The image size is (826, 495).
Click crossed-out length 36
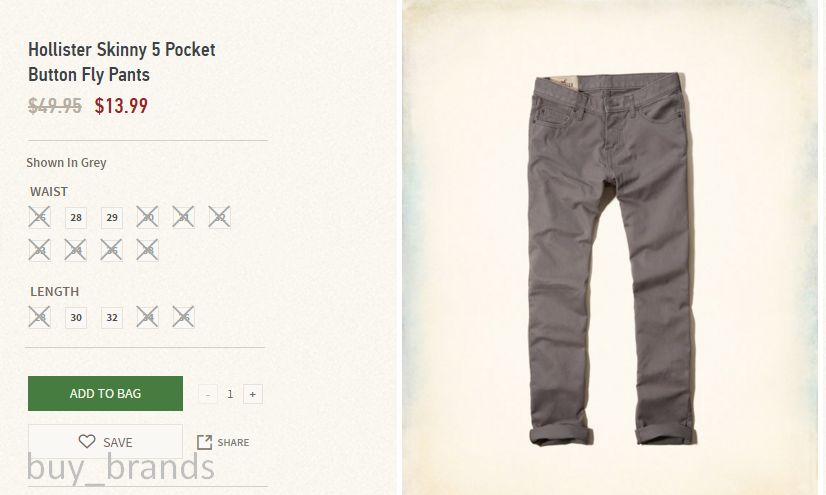click(183, 317)
